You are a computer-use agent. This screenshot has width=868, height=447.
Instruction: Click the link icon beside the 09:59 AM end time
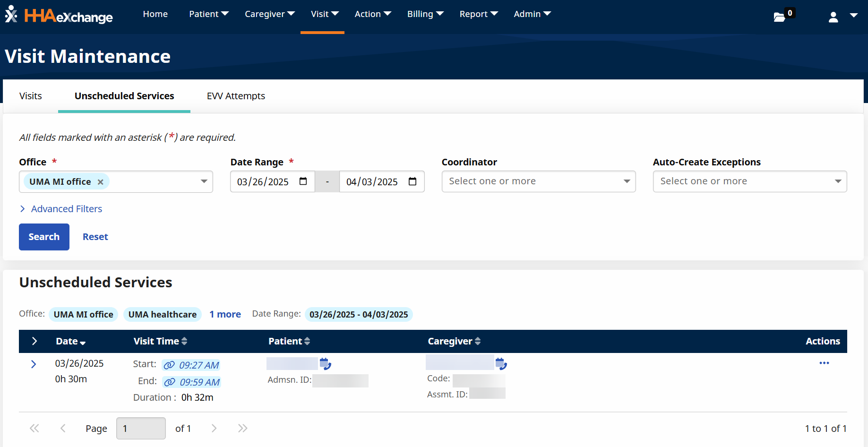[x=169, y=381]
